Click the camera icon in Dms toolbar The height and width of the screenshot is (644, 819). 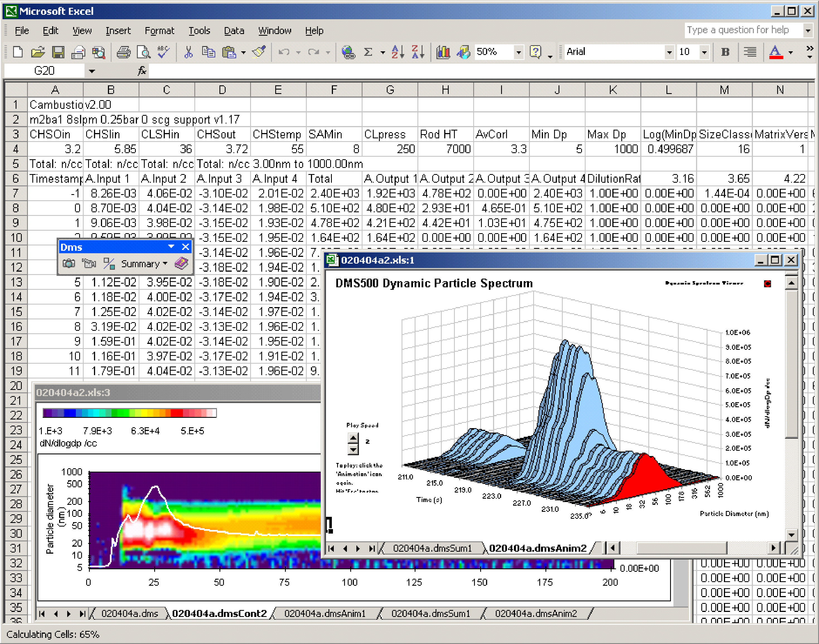click(69, 264)
